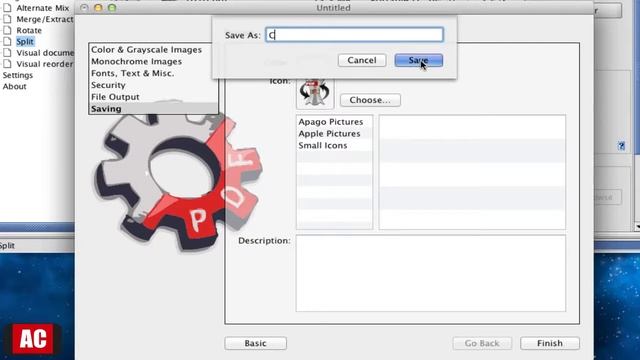Click inside the Description text area
640x360 pixels.
(x=431, y=273)
